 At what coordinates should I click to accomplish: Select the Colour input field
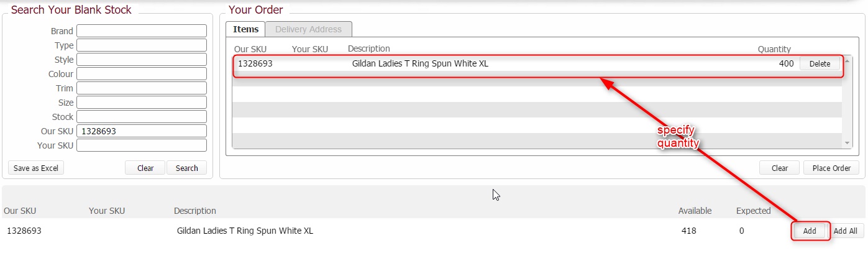141,74
